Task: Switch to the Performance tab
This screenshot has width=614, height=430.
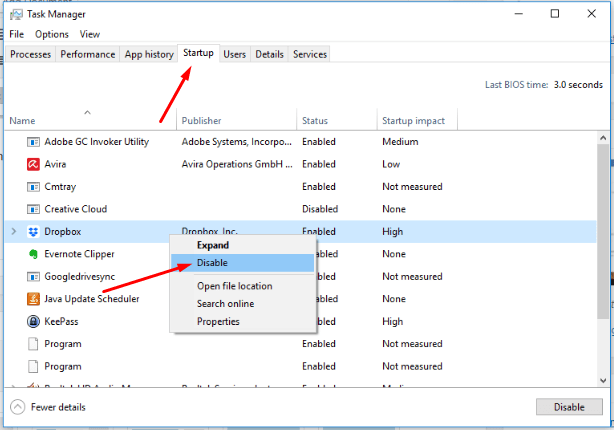Action: (88, 54)
